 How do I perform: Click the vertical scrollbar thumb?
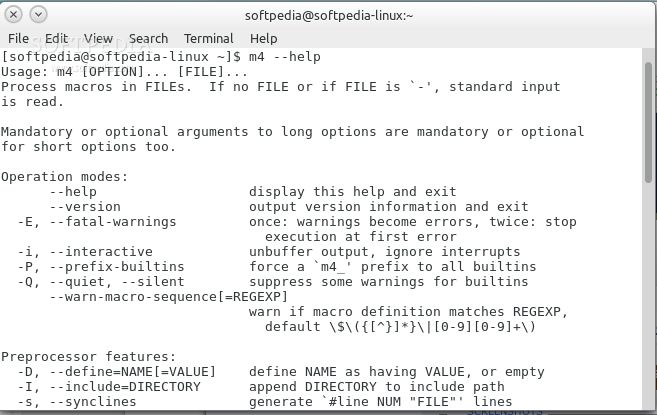click(x=649, y=122)
